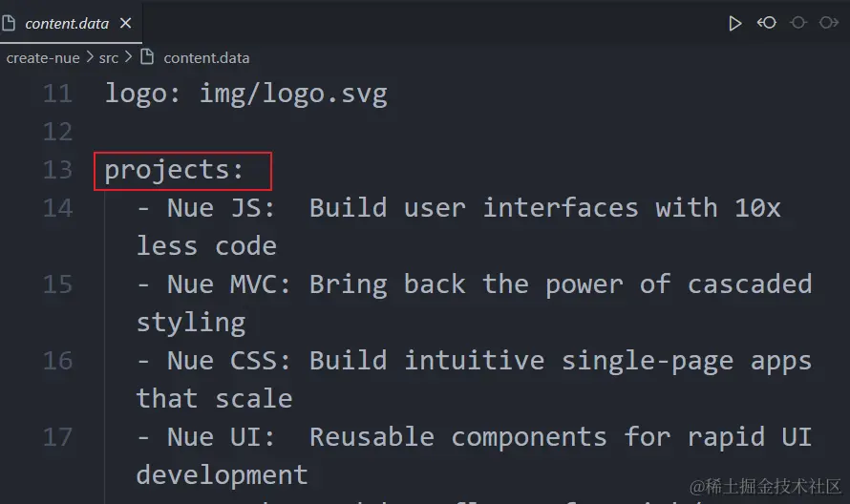850x504 pixels.
Task: Click the Run play icon in editor toolbar
Action: [734, 23]
